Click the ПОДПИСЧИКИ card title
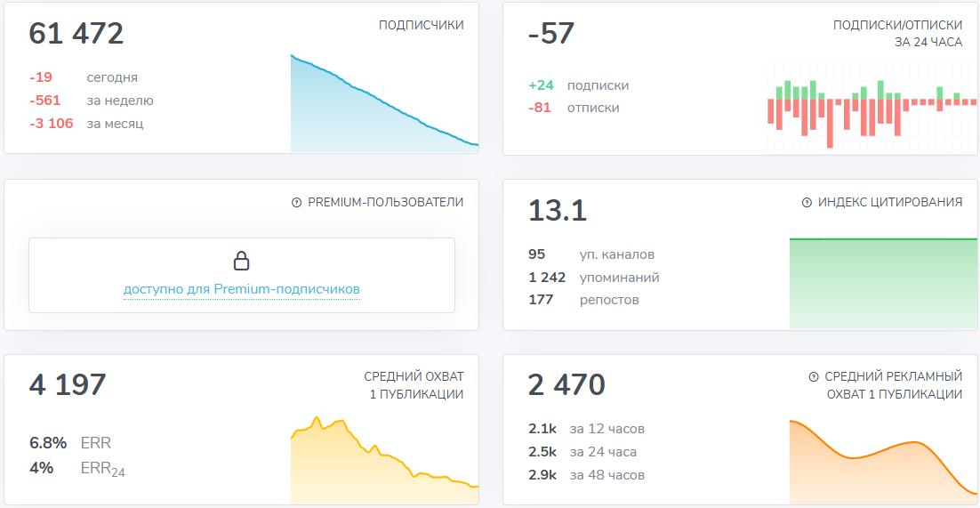 pyautogui.click(x=422, y=26)
